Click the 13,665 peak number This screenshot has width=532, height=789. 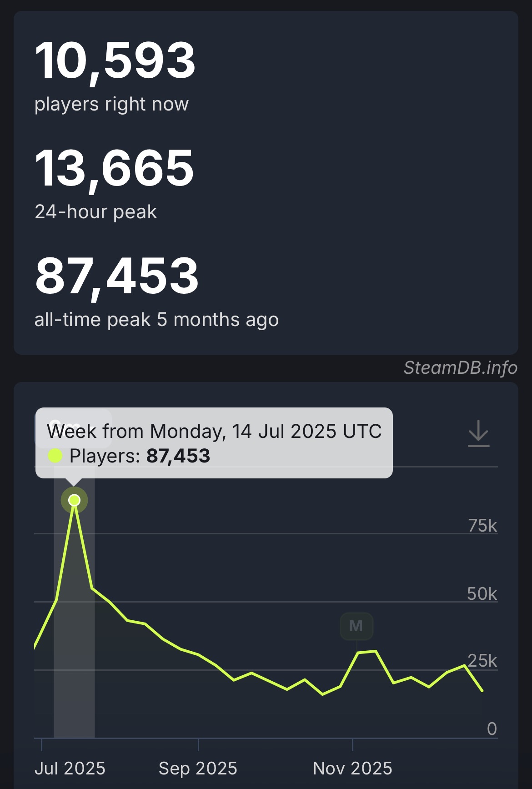[x=114, y=168]
